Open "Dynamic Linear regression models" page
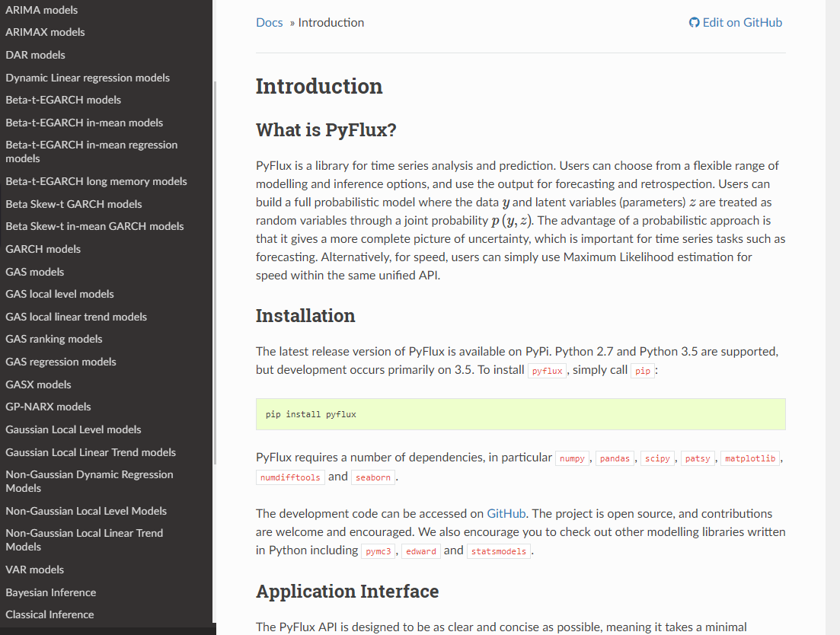The height and width of the screenshot is (635, 840). point(88,77)
